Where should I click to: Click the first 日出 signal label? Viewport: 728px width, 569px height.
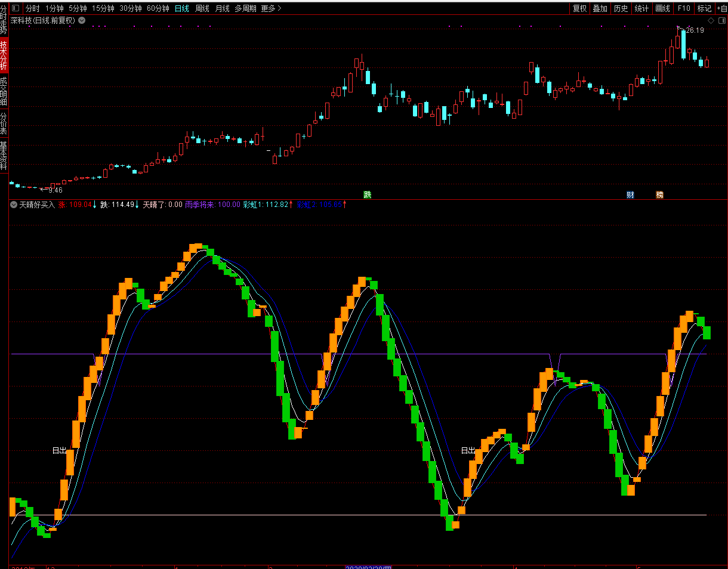coord(59,451)
